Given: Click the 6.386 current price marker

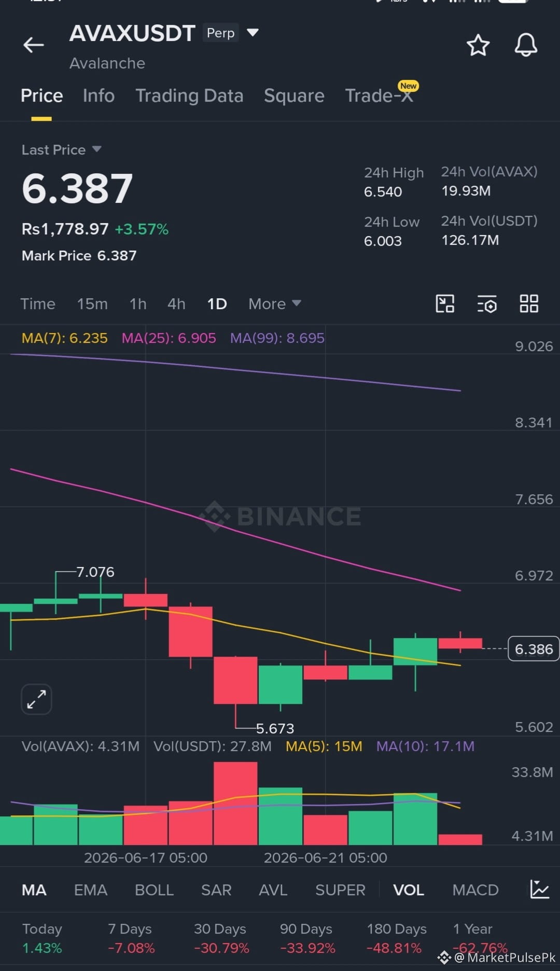Looking at the screenshot, I should [534, 649].
